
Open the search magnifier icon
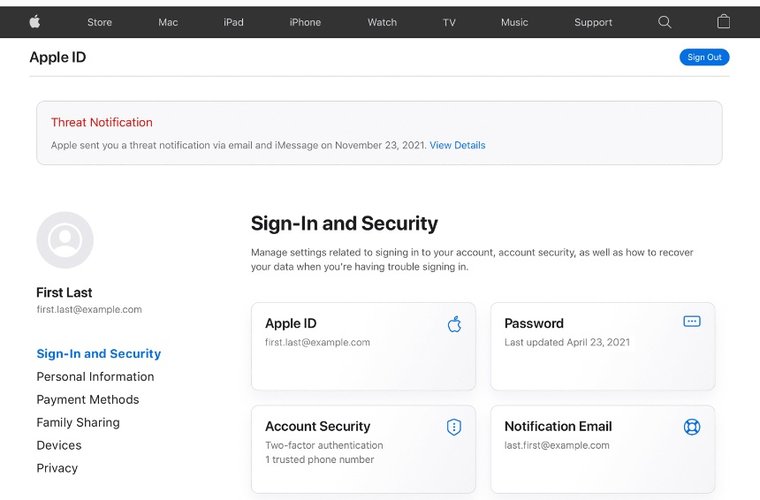pos(665,22)
